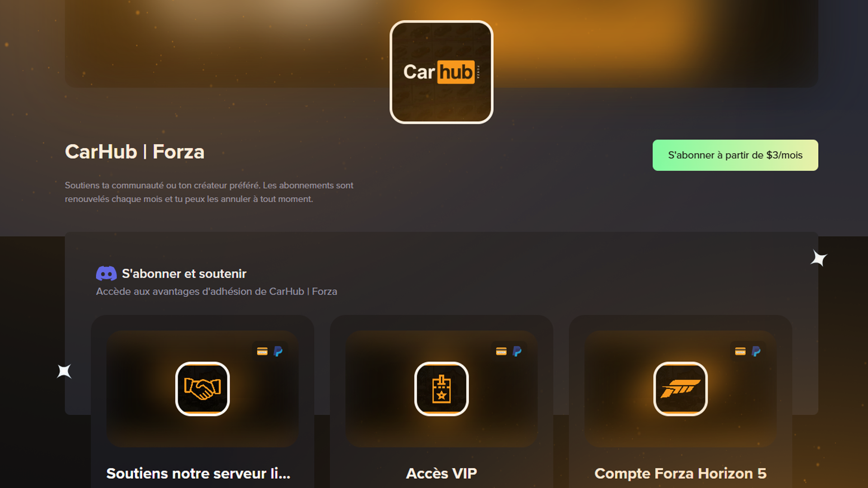Open Soutiens notre serveur tier title
868x488 pixels.
coord(198,473)
